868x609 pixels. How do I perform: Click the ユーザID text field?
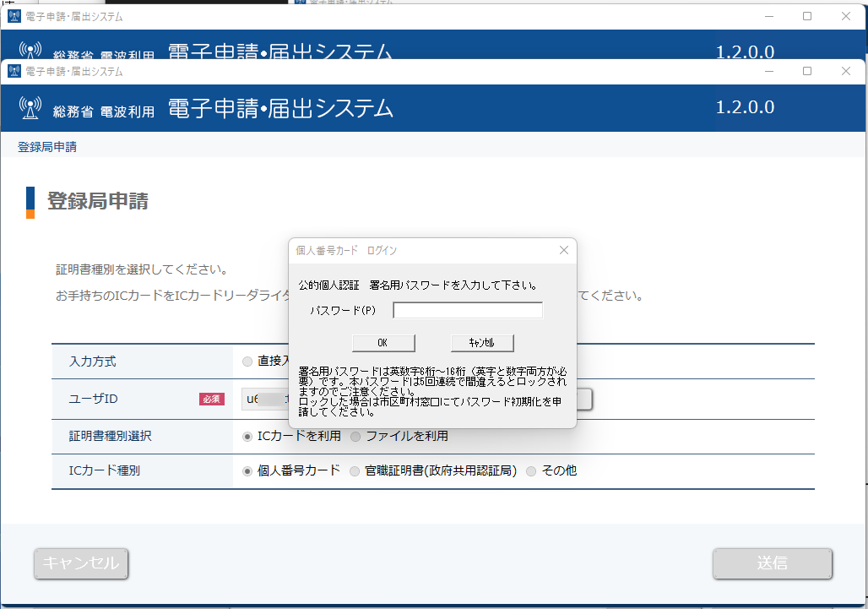pyautogui.click(x=265, y=400)
